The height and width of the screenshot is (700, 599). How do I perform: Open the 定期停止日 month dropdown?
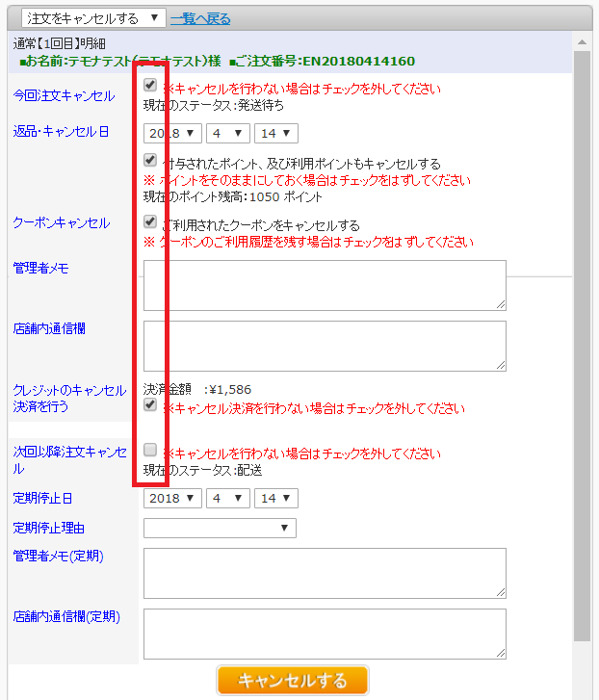(x=227, y=498)
